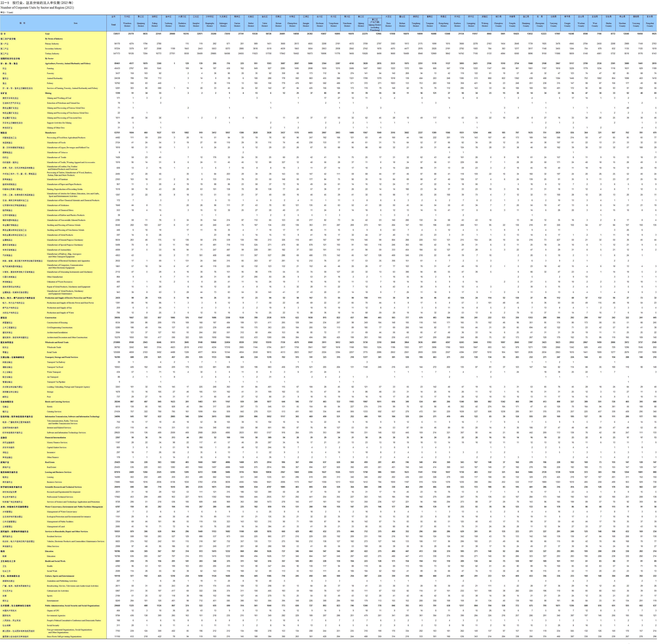The width and height of the screenshot is (668, 644).
Task: Select the 'Wanzhou District' column header
Action: (x=127, y=25)
